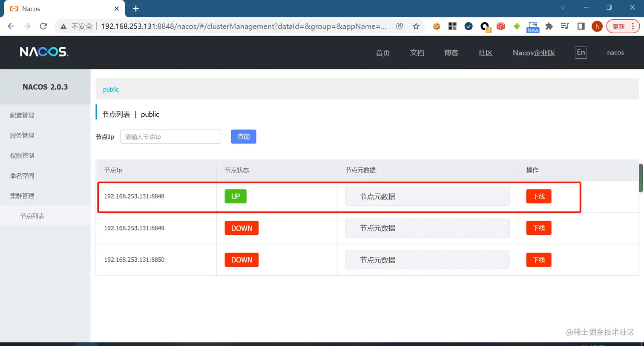The width and height of the screenshot is (644, 346).
Task: Open 社区 in the top navigation
Action: pos(486,53)
